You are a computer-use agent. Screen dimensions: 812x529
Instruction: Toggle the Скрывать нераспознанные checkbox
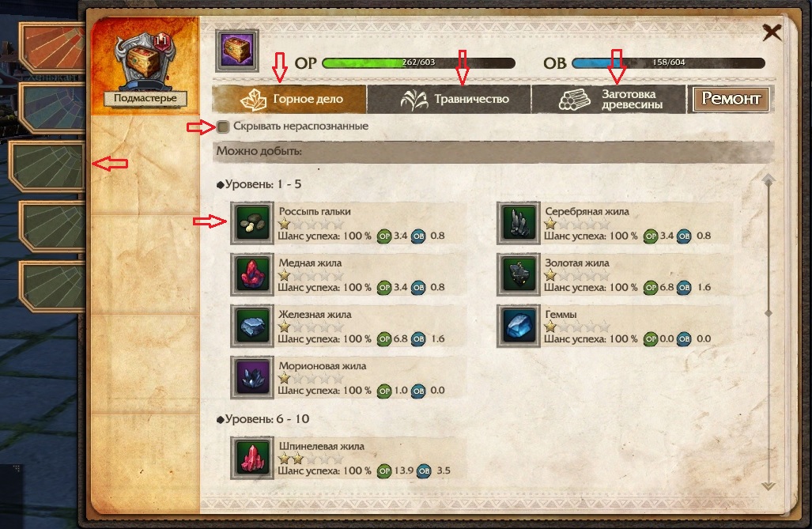223,127
